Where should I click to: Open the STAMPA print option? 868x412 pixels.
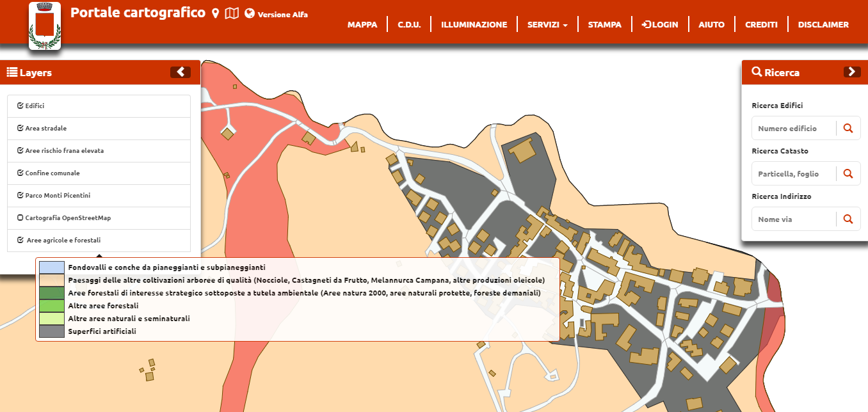[604, 25]
